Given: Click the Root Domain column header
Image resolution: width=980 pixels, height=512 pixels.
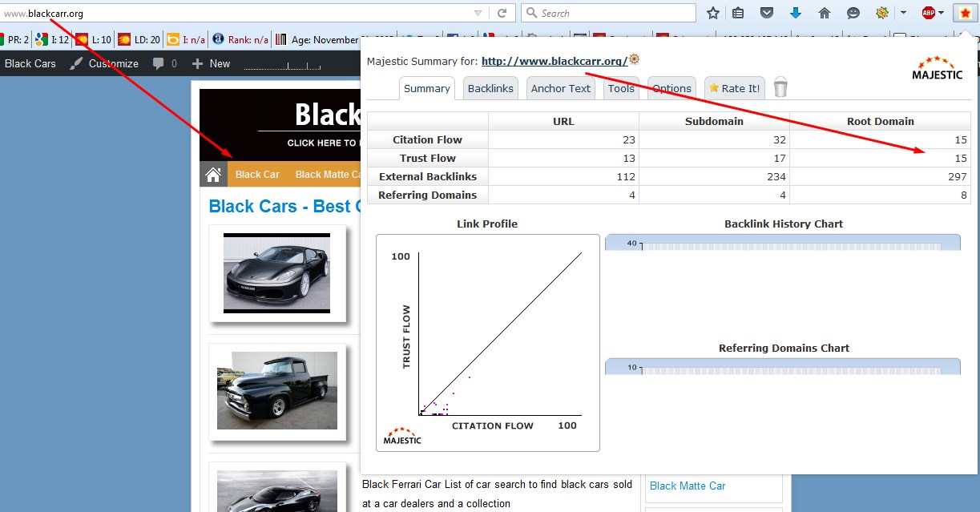Looking at the screenshot, I should point(880,121).
